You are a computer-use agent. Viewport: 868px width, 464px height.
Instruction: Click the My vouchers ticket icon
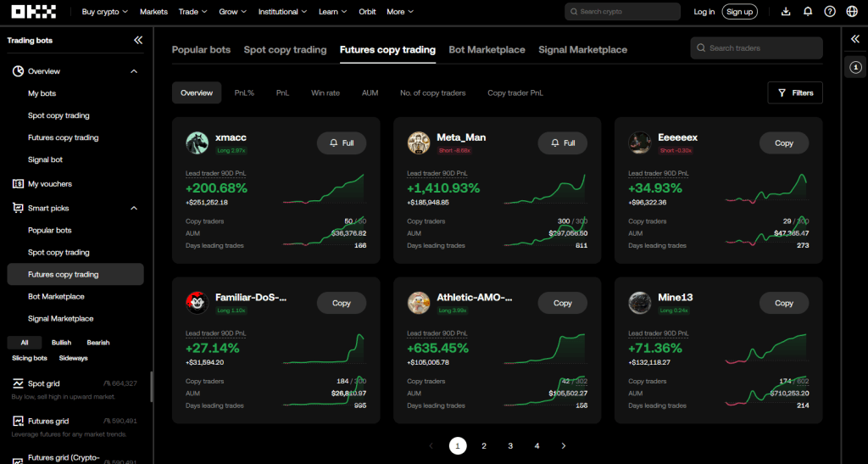[18, 184]
